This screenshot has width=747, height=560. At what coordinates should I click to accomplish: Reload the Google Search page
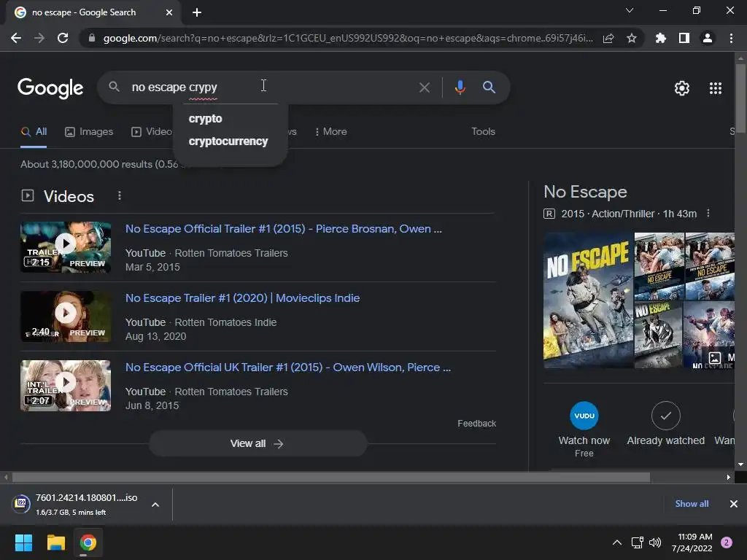pyautogui.click(x=63, y=38)
